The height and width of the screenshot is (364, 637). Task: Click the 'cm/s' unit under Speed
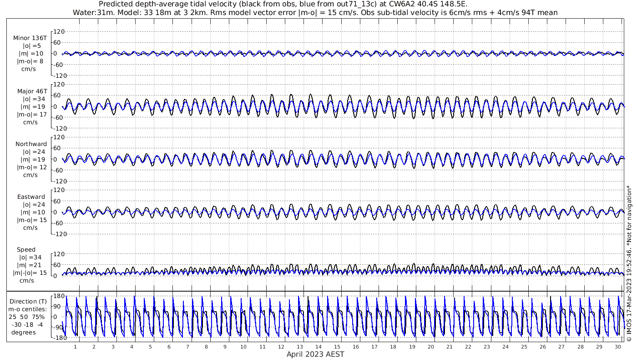coord(26,280)
